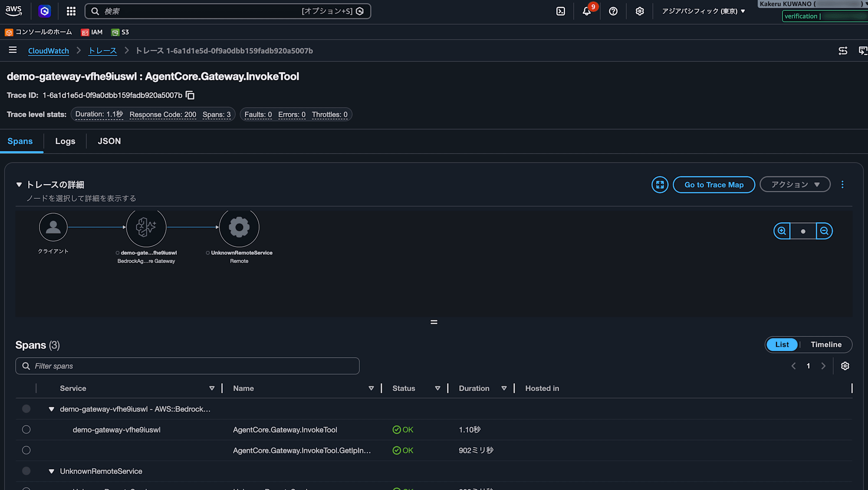Viewport: 868px width, 490px height.
Task: Open console settings gear in header
Action: [x=640, y=11]
